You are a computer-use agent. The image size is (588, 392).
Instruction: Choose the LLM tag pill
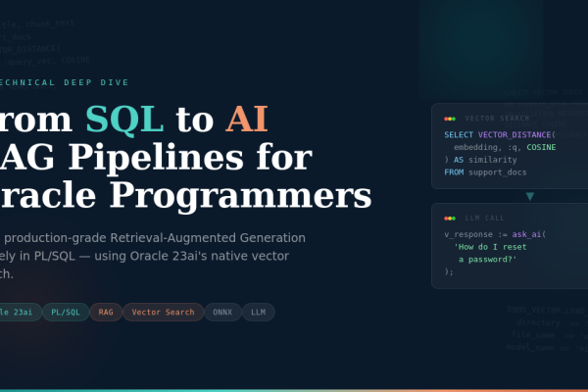pyautogui.click(x=259, y=312)
